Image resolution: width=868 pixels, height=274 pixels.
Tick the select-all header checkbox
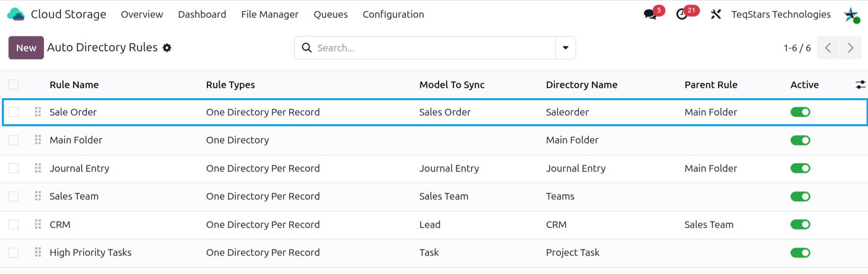pos(14,85)
